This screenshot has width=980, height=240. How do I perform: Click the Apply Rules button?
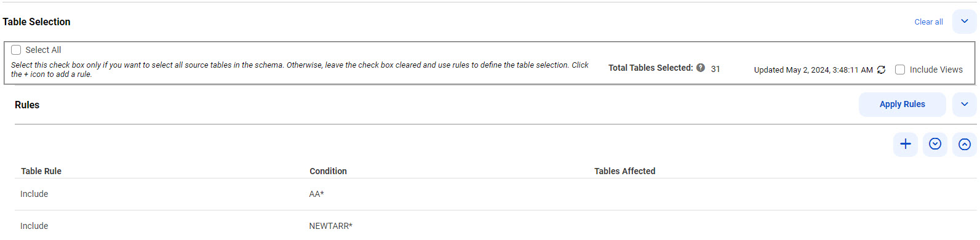pos(902,105)
